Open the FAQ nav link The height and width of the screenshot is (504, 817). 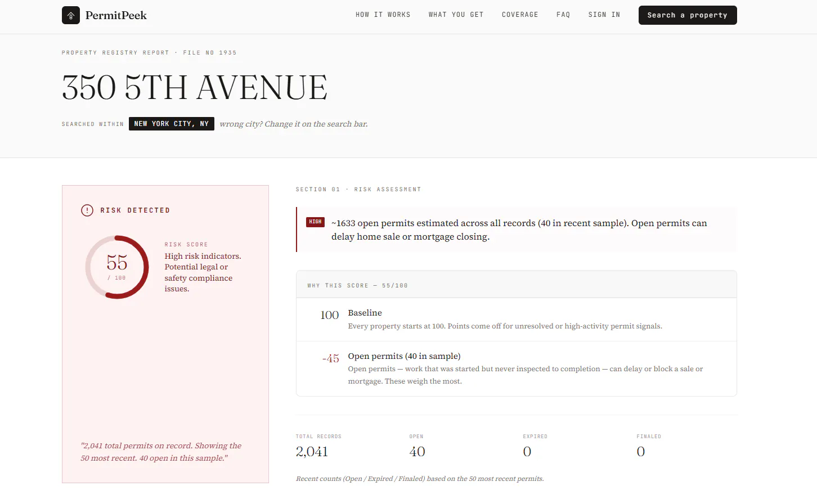pyautogui.click(x=563, y=15)
